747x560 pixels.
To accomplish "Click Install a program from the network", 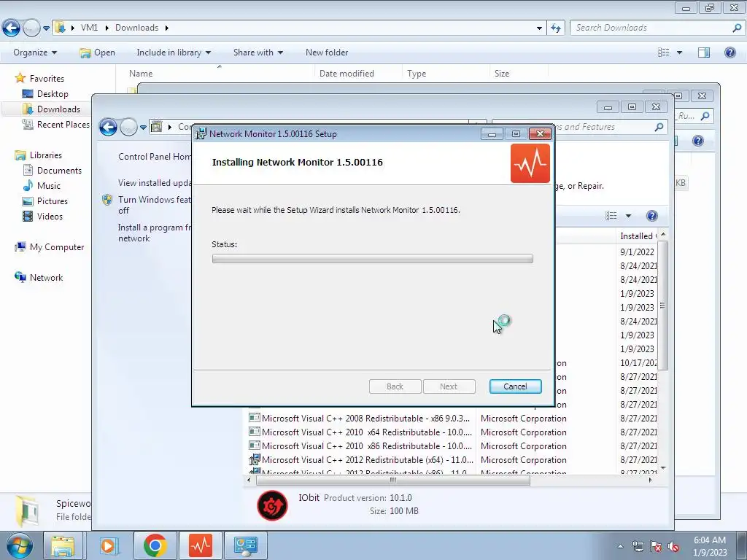I will point(155,233).
